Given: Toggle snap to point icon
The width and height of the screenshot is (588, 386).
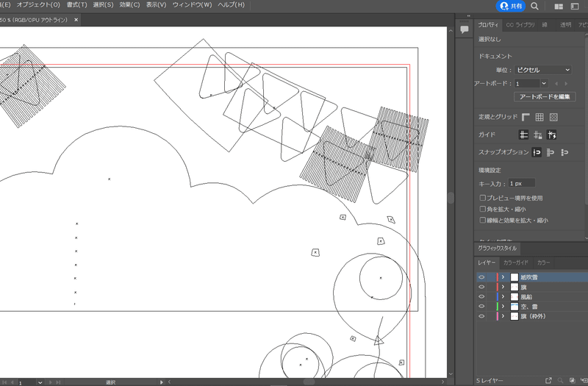Looking at the screenshot, I should pos(537,152).
